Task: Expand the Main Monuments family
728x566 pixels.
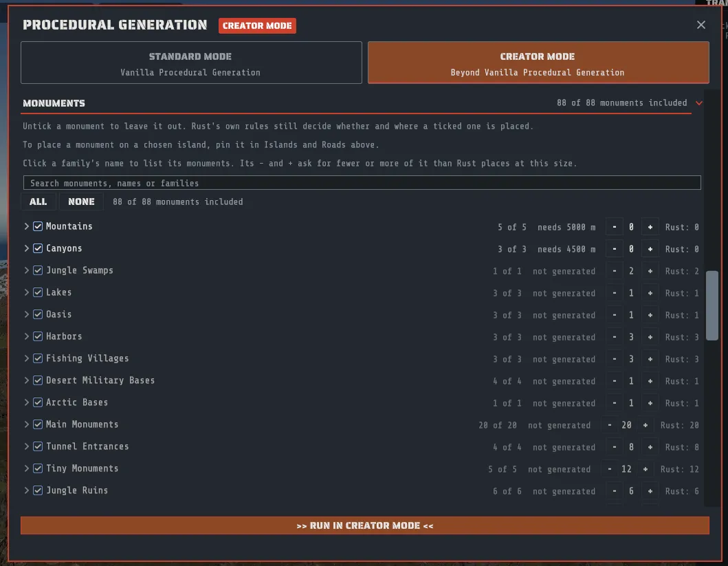Action: pos(26,424)
